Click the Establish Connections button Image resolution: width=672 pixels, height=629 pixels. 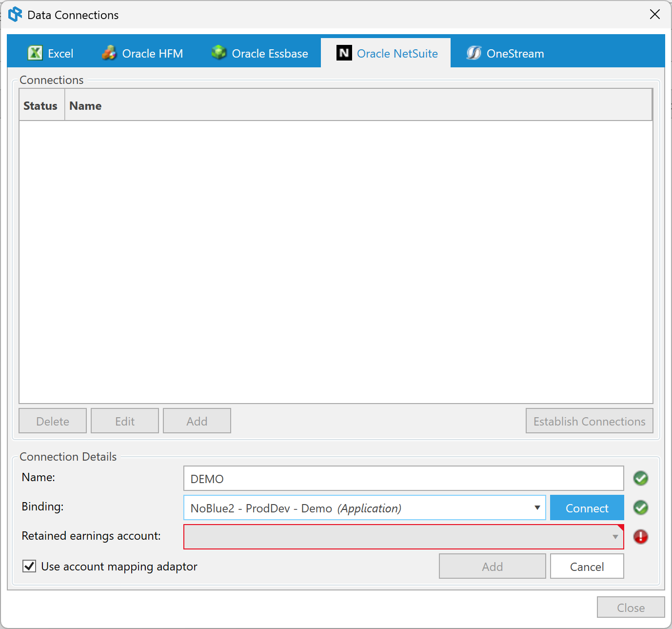tap(590, 421)
